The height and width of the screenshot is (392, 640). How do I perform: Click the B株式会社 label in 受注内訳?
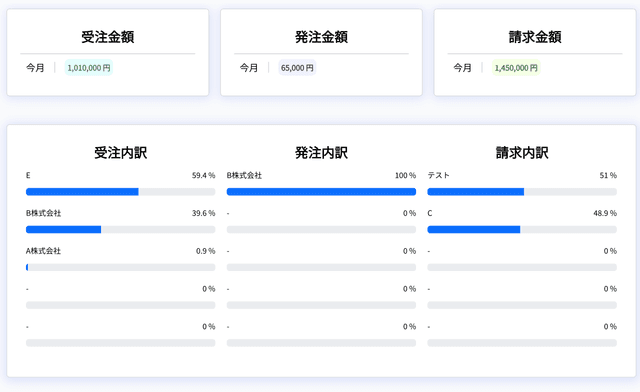tap(43, 213)
